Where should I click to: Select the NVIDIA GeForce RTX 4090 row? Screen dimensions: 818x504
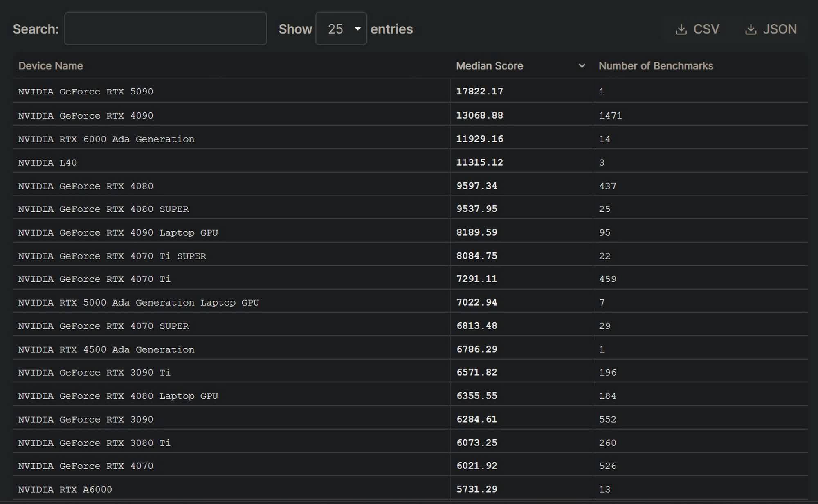[x=86, y=116]
